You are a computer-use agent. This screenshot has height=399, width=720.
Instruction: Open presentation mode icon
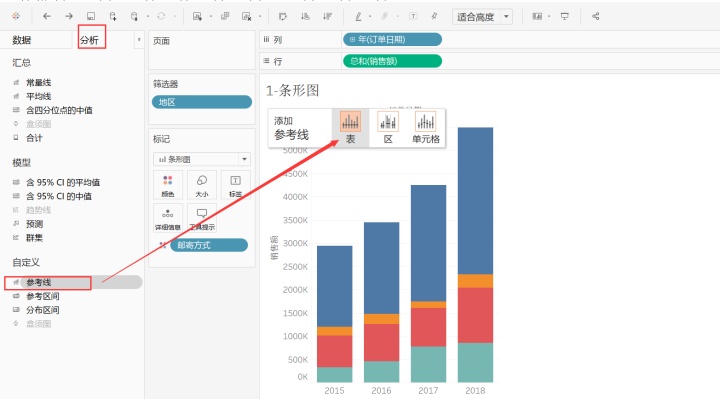click(x=565, y=16)
